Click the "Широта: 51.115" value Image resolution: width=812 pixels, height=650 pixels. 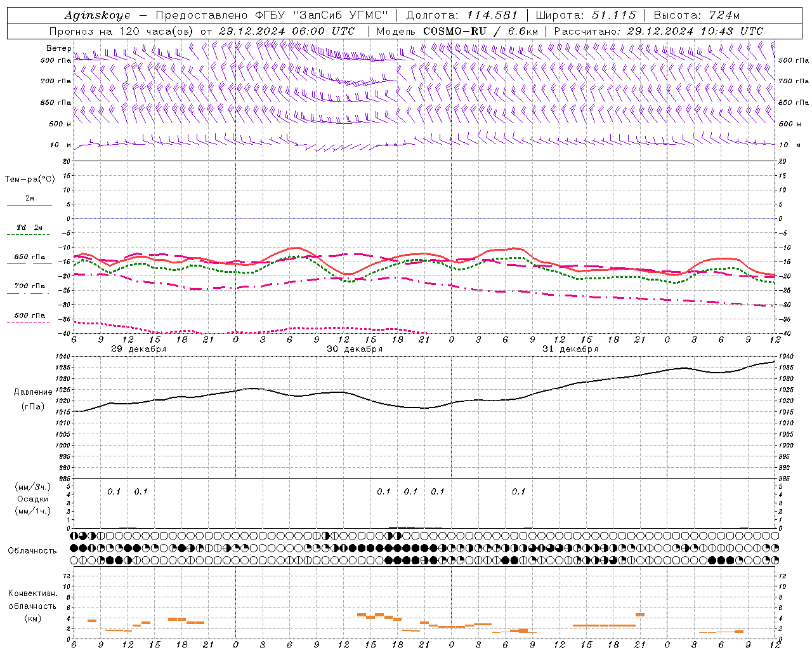[586, 15]
